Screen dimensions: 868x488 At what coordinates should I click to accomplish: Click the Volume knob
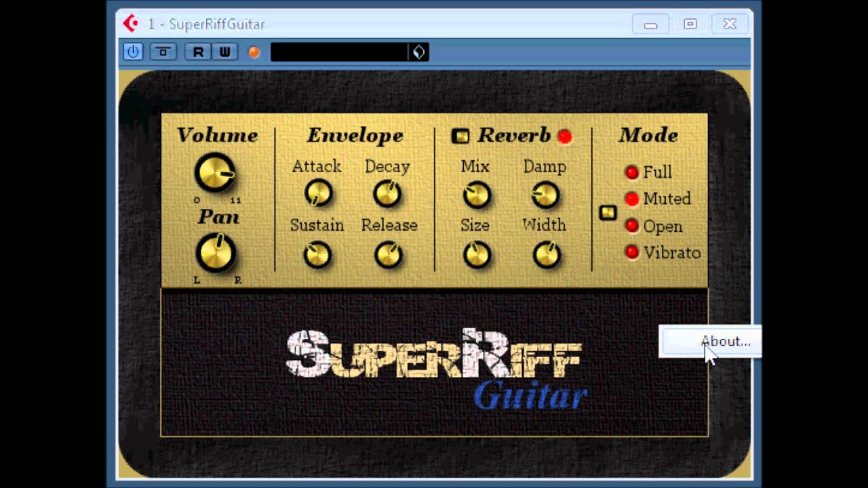(215, 172)
